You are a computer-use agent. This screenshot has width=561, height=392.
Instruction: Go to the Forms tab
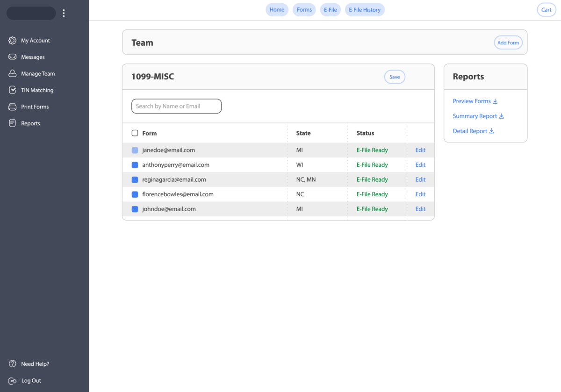[304, 10]
